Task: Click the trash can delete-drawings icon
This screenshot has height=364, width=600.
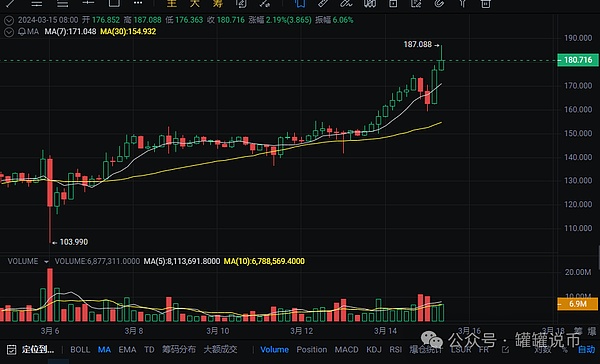Action: tap(486, 3)
